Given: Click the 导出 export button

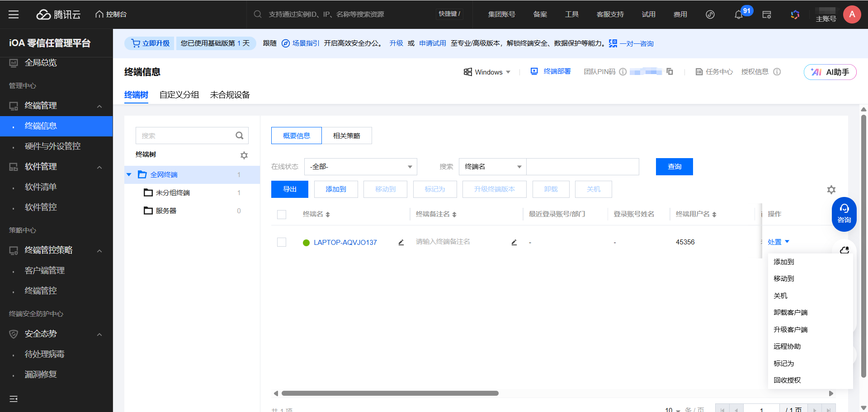Looking at the screenshot, I should (290, 189).
